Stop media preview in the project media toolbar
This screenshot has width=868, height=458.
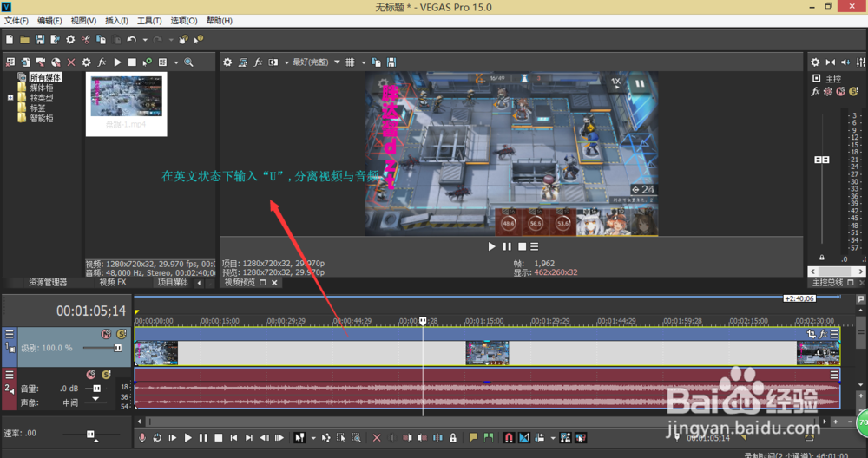tap(132, 62)
